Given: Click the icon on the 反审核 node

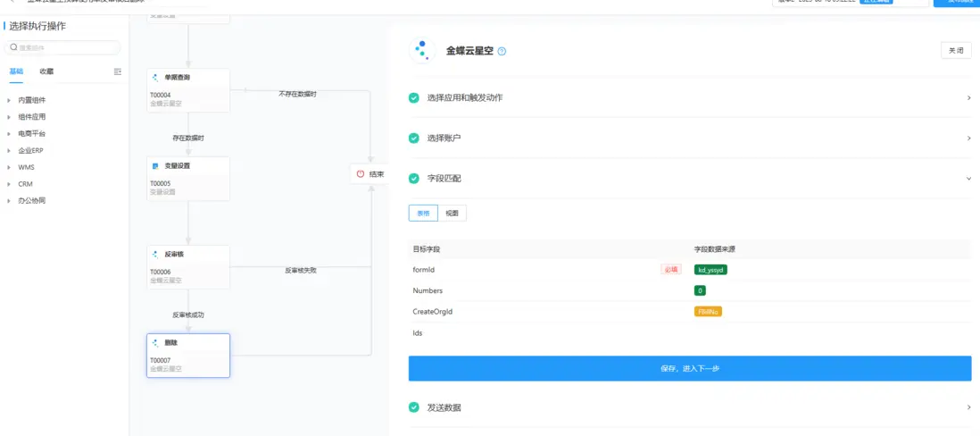Looking at the screenshot, I should (x=155, y=255).
